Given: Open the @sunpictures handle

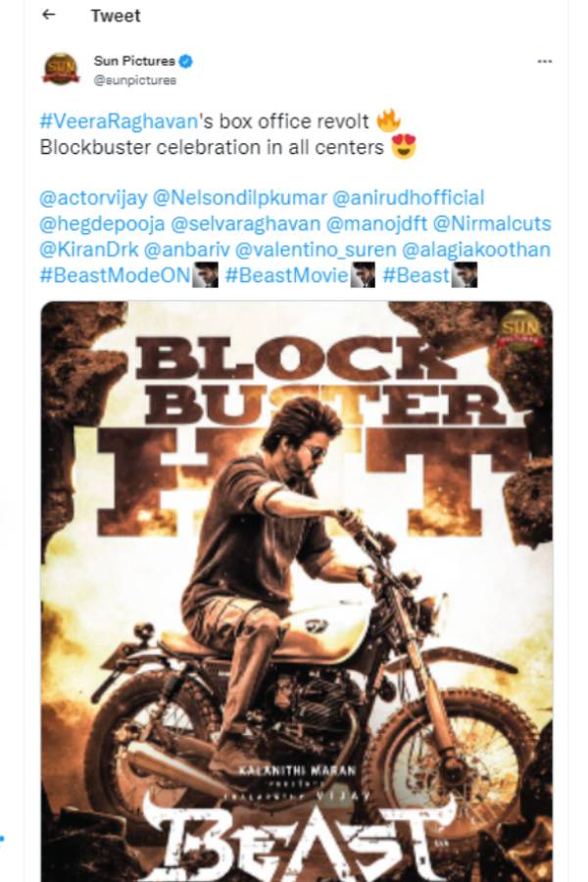Looking at the screenshot, I should click(x=134, y=80).
